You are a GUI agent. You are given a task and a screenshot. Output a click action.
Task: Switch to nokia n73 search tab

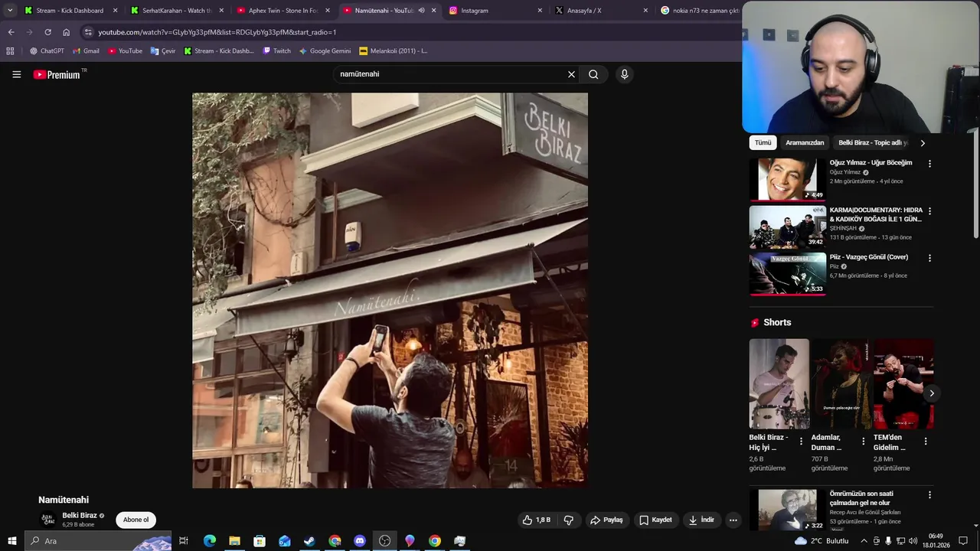[x=699, y=11]
